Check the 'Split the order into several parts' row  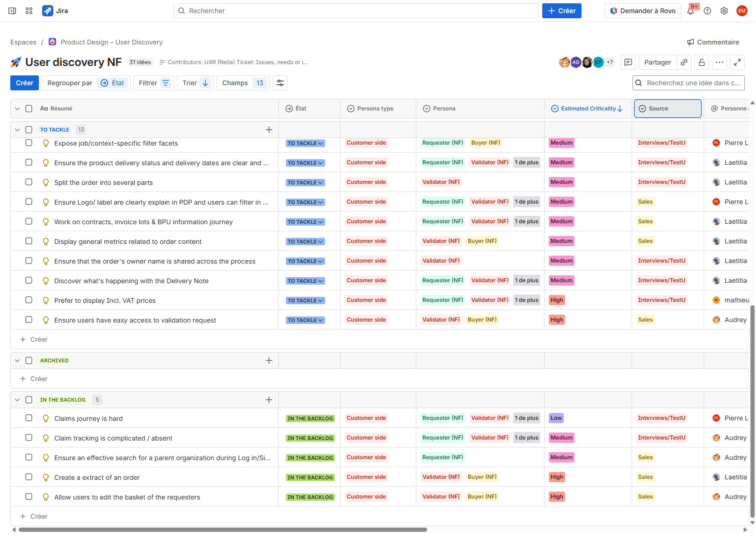point(29,182)
